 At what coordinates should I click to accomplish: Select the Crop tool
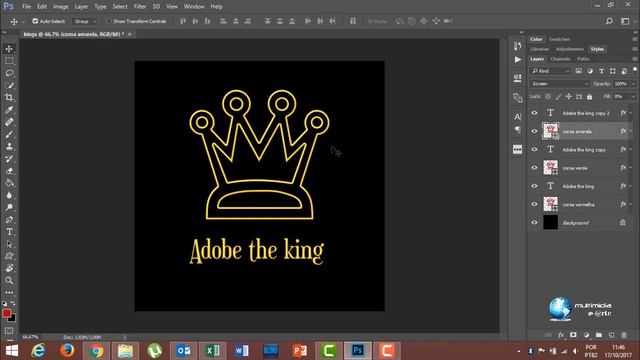[9, 98]
